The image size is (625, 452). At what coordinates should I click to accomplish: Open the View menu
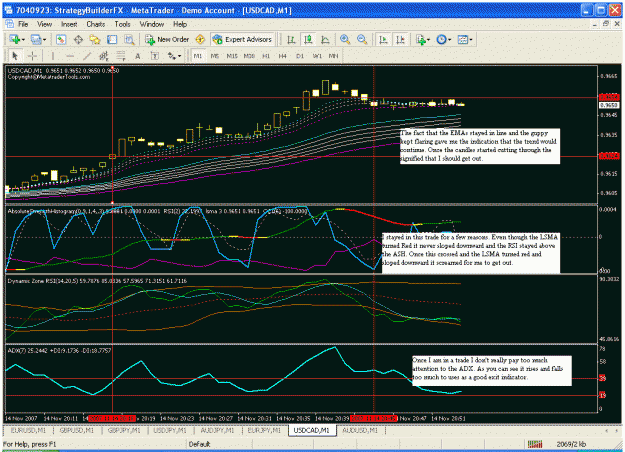pos(44,24)
